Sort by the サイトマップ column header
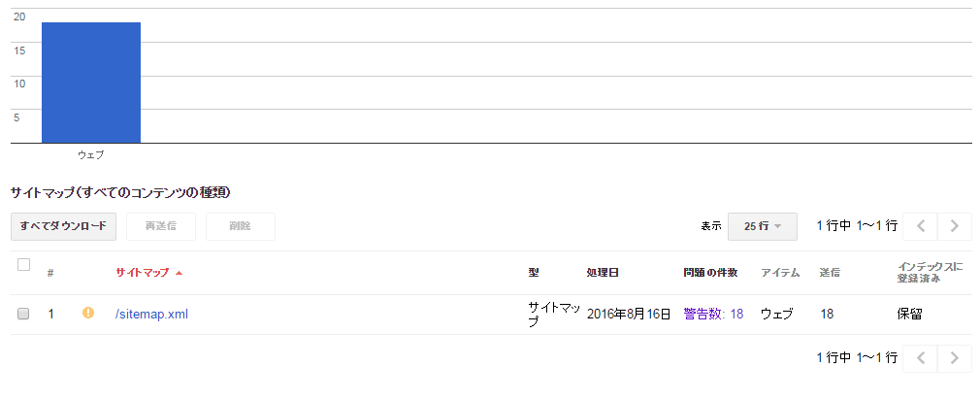Viewport: 980px width, 400px height. point(142,273)
